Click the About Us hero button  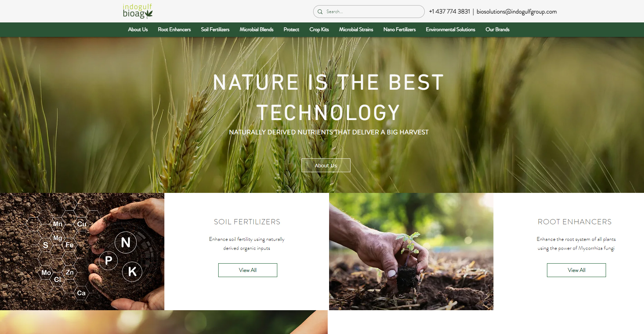(x=326, y=165)
